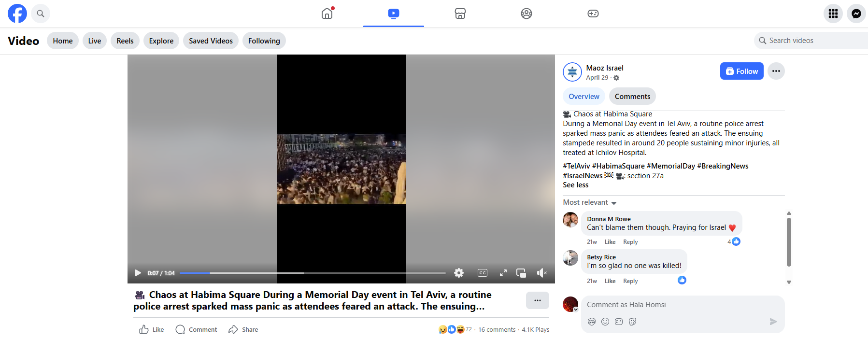Viewport: 868px width, 339px height.
Task: Open Following videos
Action: coord(264,41)
